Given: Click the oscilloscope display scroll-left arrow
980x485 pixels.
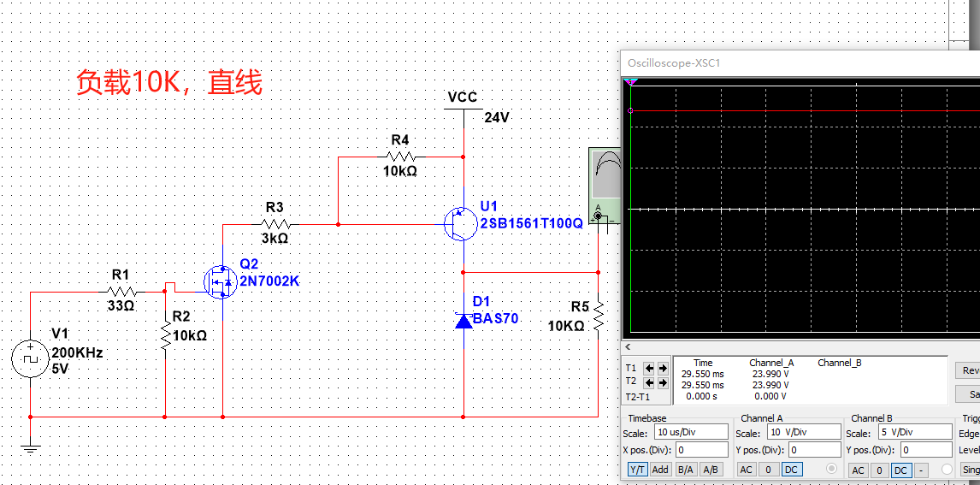Looking at the screenshot, I should click(x=628, y=347).
